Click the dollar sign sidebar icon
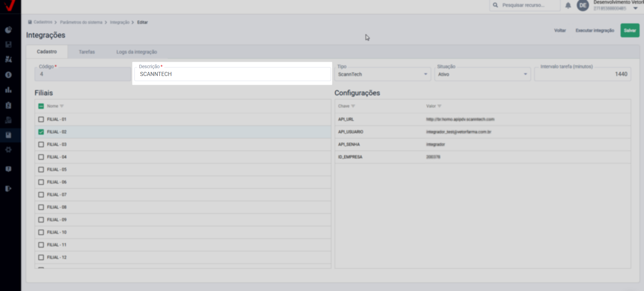Viewport: 644px width, 291px height. tap(8, 75)
